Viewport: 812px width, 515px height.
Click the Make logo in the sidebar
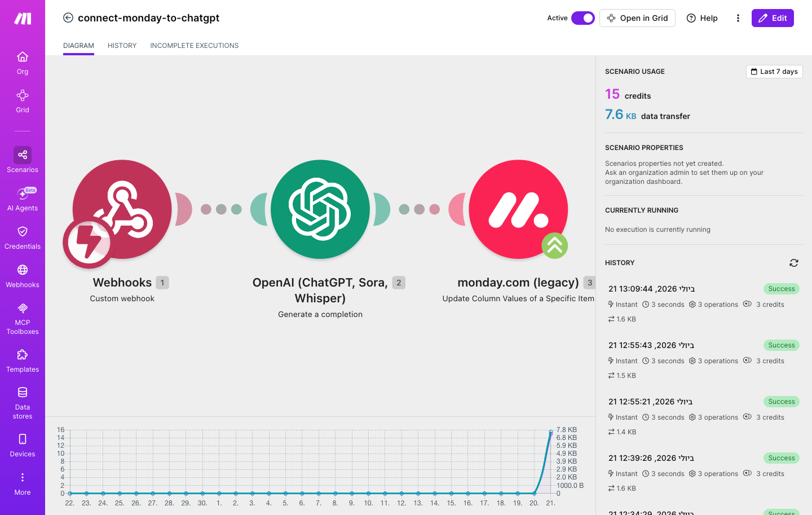(x=23, y=19)
